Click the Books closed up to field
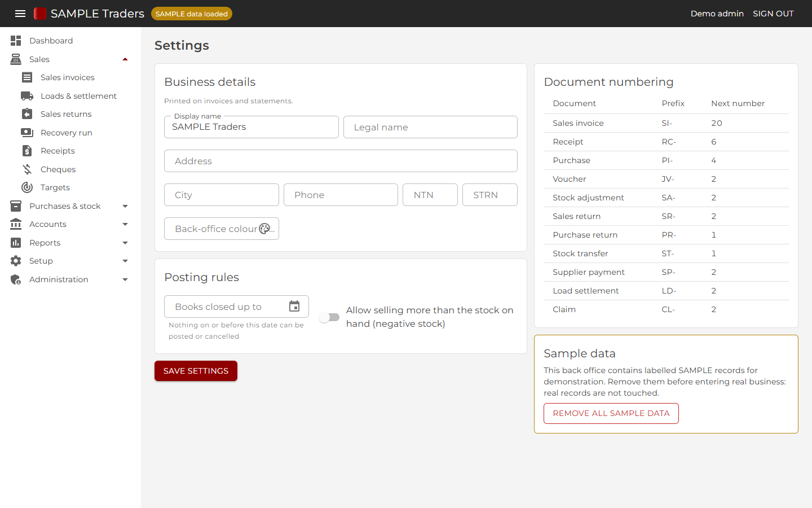 236,306
